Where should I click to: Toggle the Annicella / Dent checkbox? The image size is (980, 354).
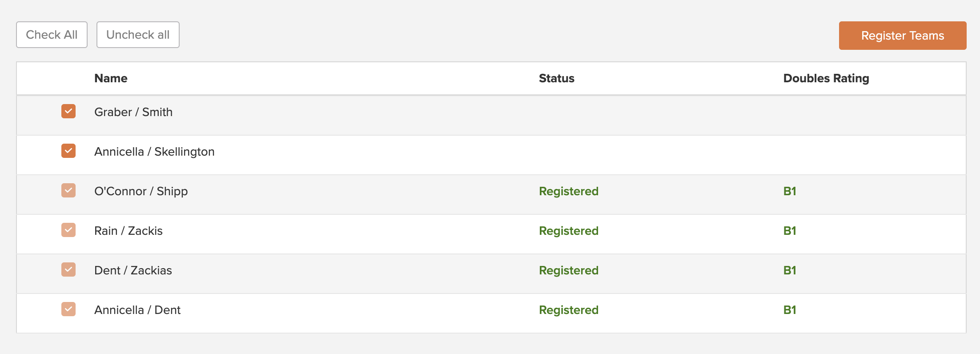68,309
